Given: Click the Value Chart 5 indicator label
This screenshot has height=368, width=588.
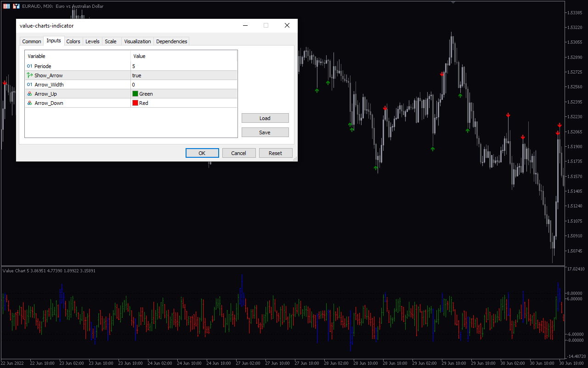Looking at the screenshot, I should pos(49,270).
